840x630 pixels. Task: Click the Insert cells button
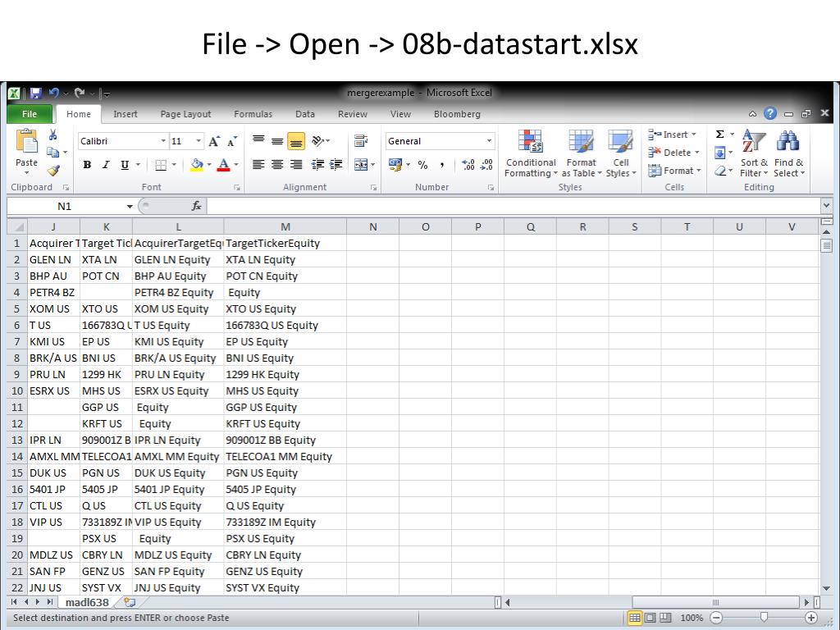pos(672,135)
